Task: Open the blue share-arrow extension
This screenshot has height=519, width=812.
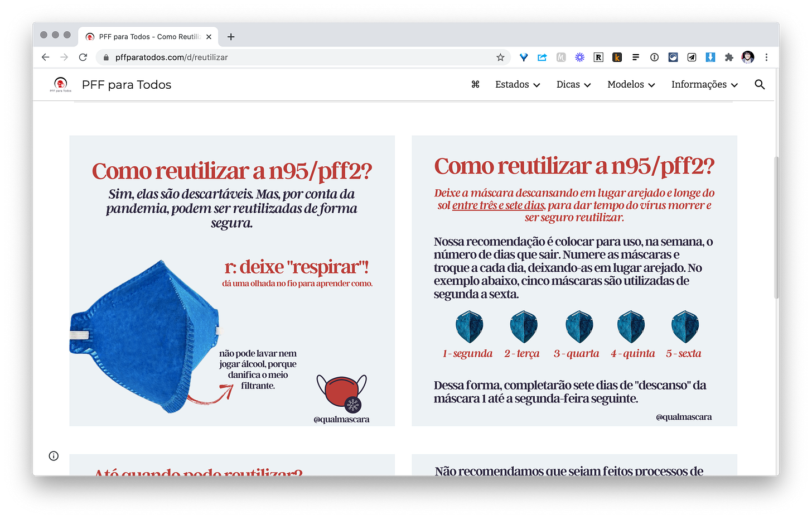Action: [542, 57]
